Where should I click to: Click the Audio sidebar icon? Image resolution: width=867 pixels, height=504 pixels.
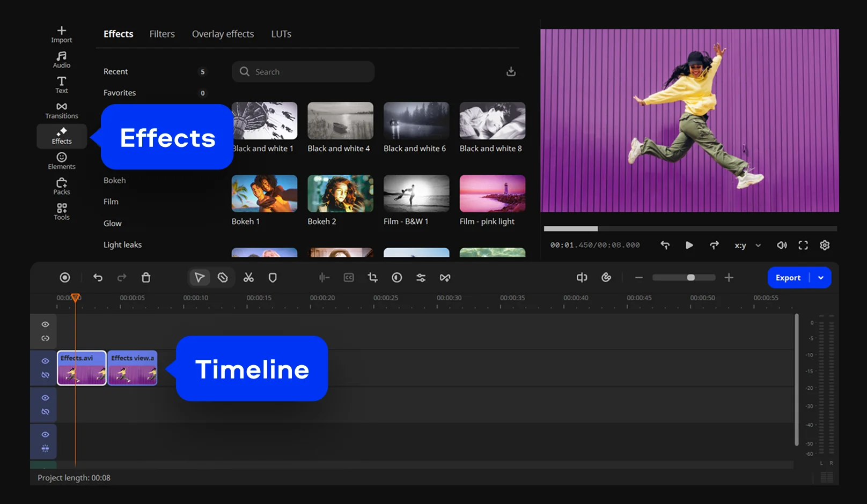(62, 60)
